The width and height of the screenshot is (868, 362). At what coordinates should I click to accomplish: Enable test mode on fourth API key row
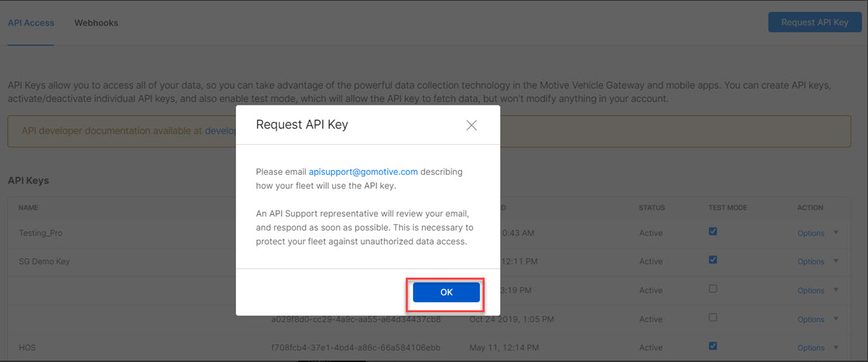712,318
